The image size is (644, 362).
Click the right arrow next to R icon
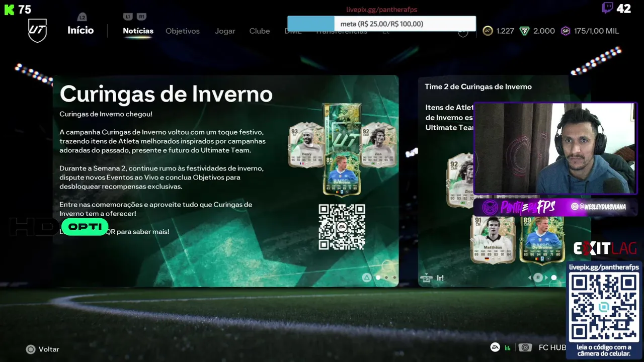(546, 278)
